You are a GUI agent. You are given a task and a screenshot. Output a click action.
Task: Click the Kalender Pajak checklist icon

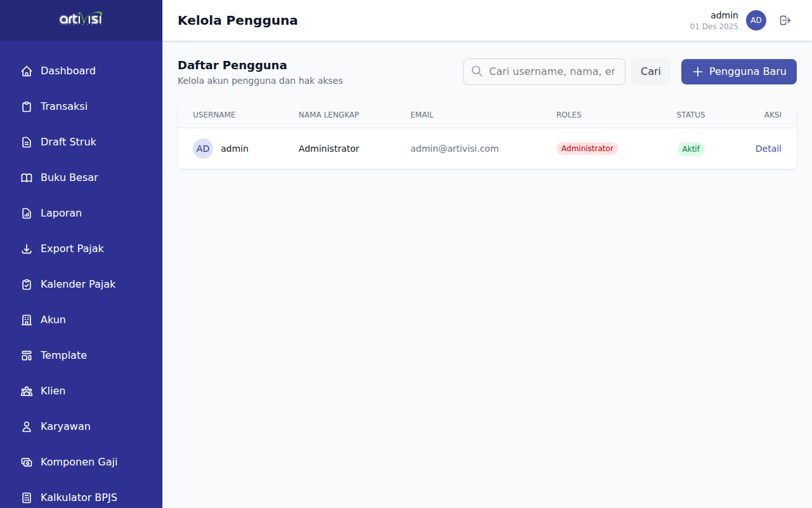27,284
